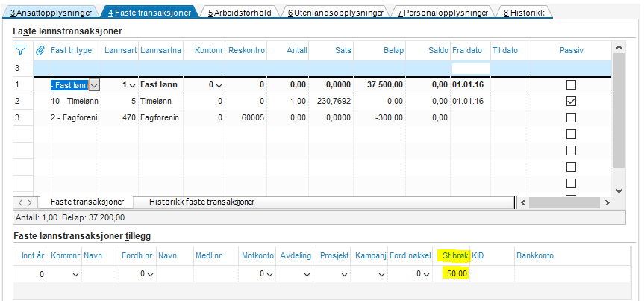
Task: Uncheck Passiv checkbox for Timelønn row
Action: (x=571, y=101)
